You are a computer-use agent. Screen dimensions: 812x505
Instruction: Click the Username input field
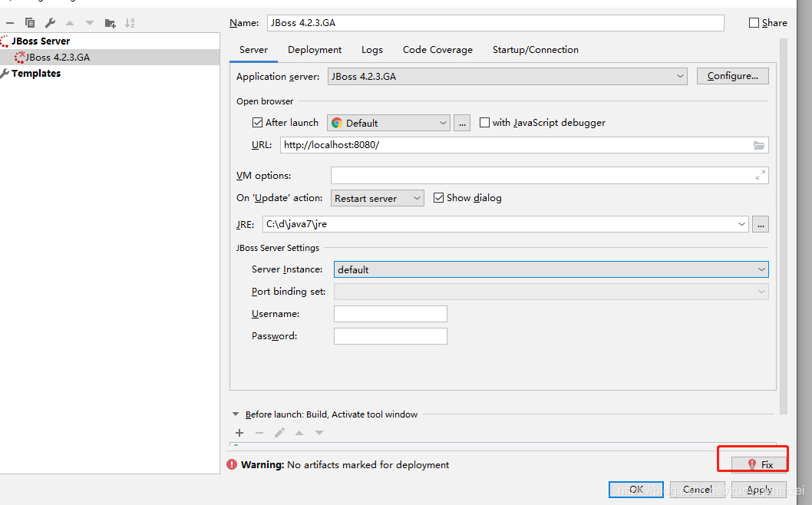click(x=391, y=314)
